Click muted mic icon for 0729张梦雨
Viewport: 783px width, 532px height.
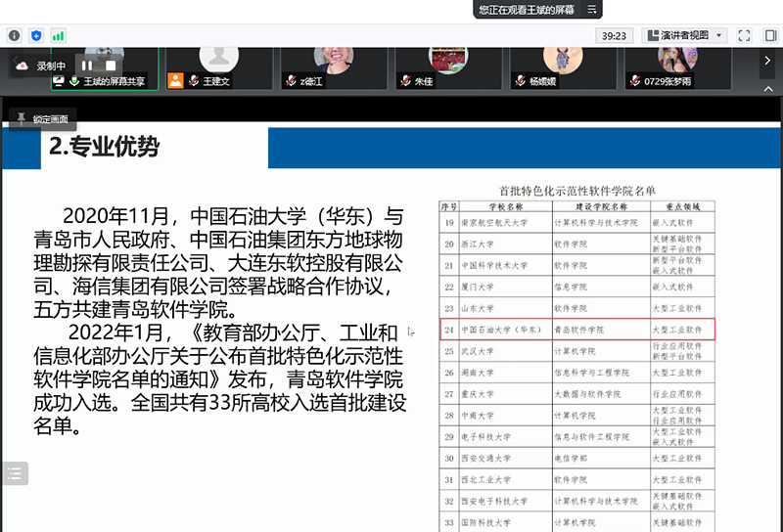pyautogui.click(x=635, y=81)
